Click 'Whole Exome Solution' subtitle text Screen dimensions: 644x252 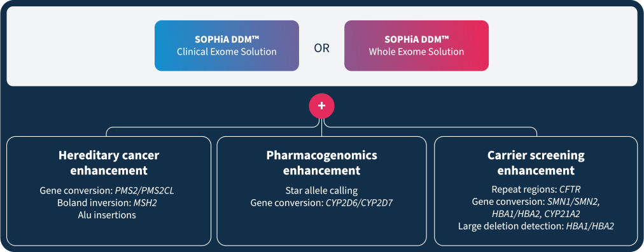416,52
